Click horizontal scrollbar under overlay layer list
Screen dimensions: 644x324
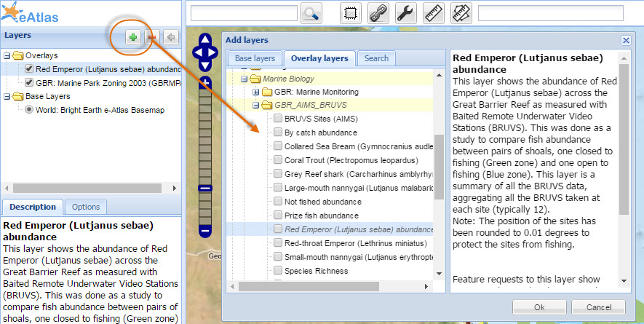click(308, 286)
